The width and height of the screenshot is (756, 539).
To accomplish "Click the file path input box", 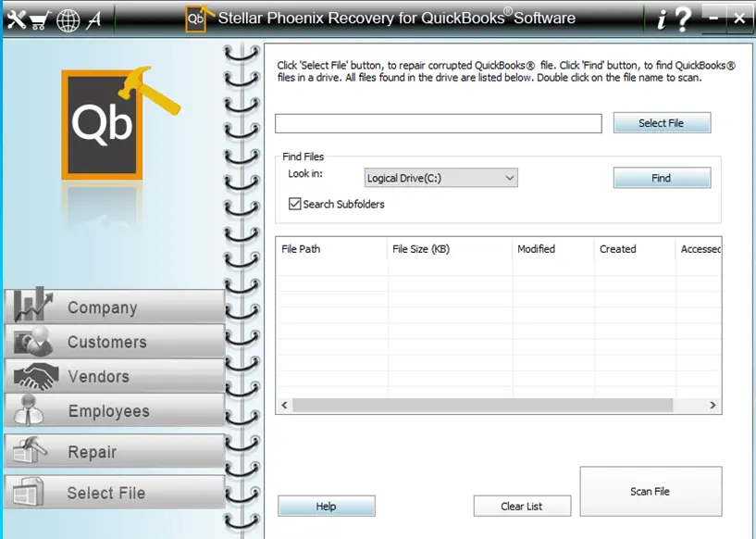I will (439, 123).
